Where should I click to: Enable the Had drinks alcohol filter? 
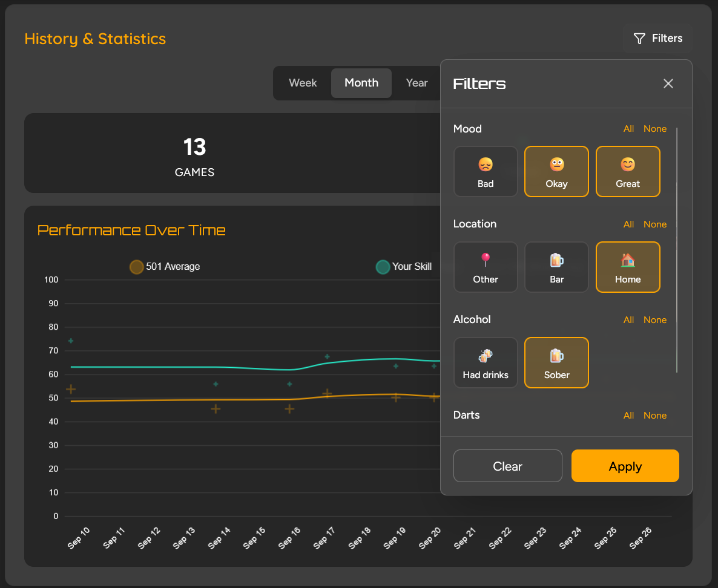pos(486,363)
